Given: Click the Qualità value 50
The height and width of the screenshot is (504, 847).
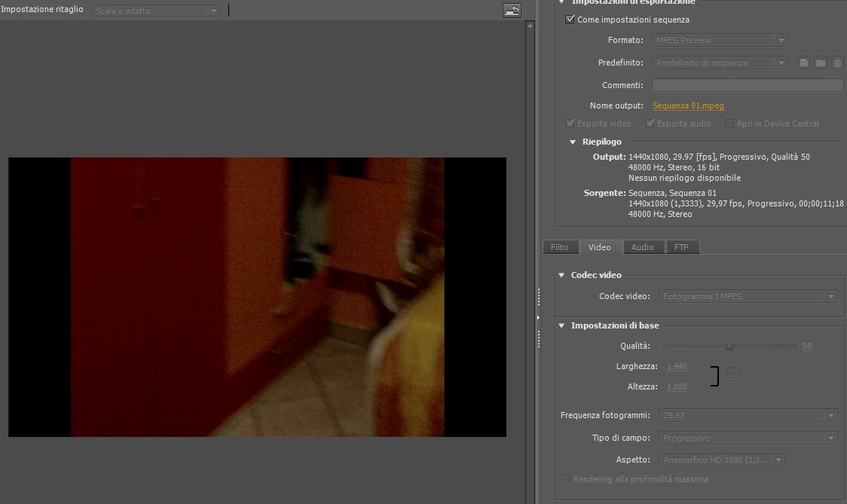Looking at the screenshot, I should coord(806,346).
